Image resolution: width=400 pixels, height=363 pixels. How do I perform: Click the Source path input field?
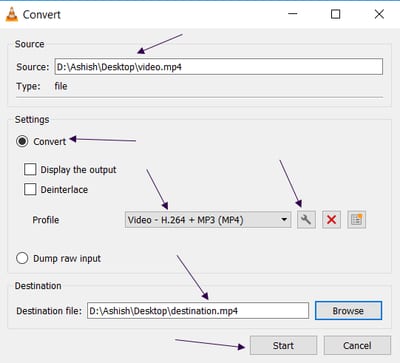[219, 67]
